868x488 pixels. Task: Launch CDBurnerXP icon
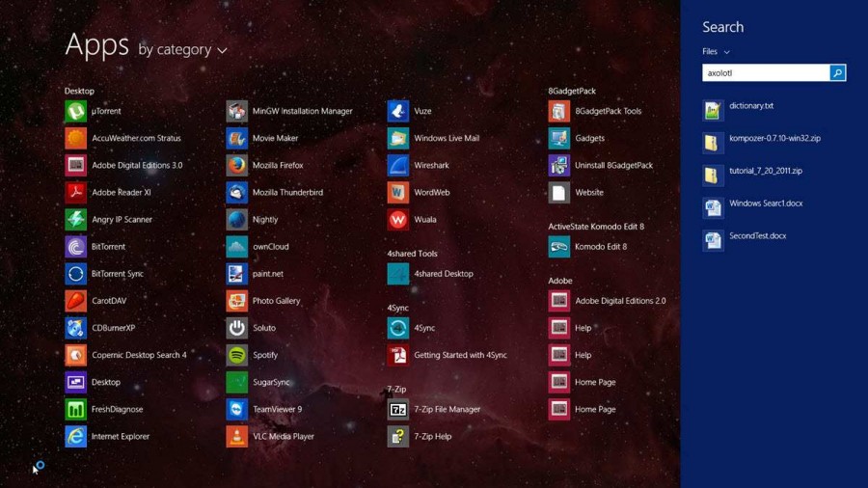[76, 328]
